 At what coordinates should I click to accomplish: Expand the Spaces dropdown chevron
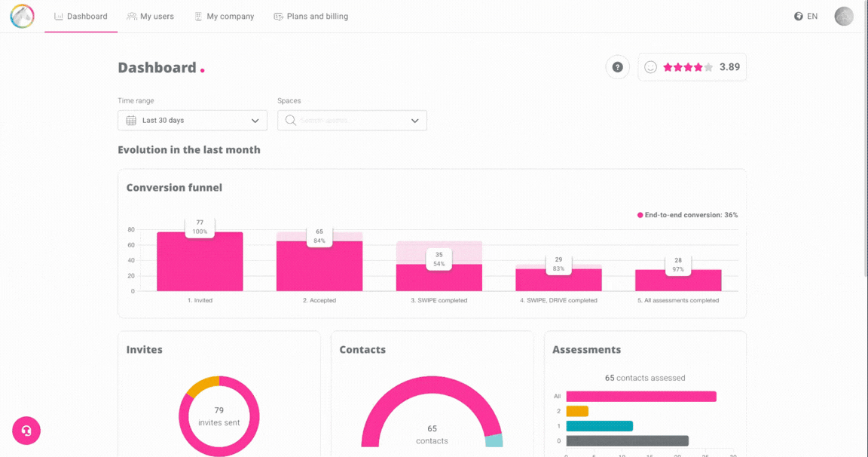coord(414,121)
